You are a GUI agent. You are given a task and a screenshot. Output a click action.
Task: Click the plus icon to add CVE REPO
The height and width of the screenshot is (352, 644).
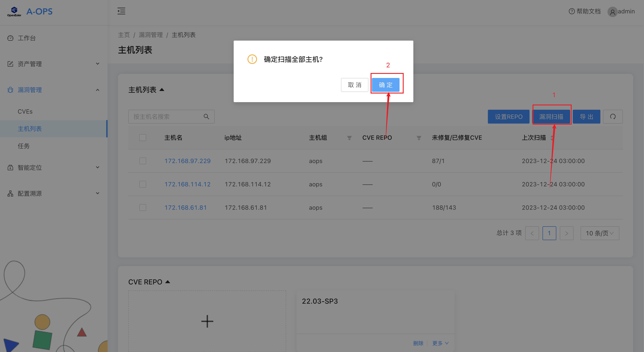pyautogui.click(x=207, y=322)
